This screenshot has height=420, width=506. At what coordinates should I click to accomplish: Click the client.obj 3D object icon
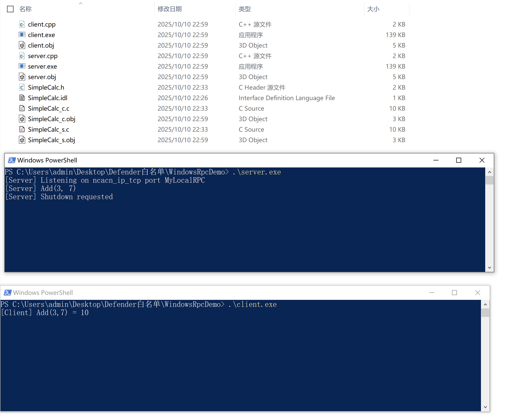(x=22, y=45)
